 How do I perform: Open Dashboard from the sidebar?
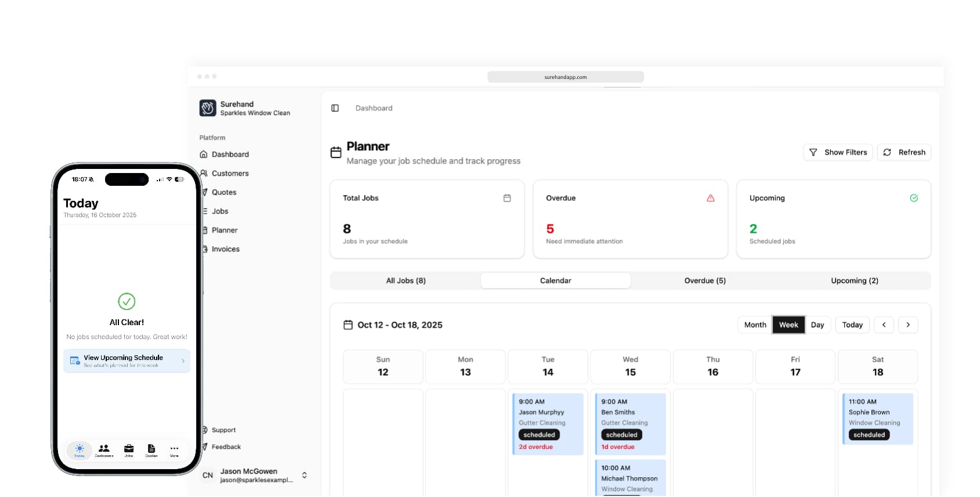pyautogui.click(x=230, y=154)
